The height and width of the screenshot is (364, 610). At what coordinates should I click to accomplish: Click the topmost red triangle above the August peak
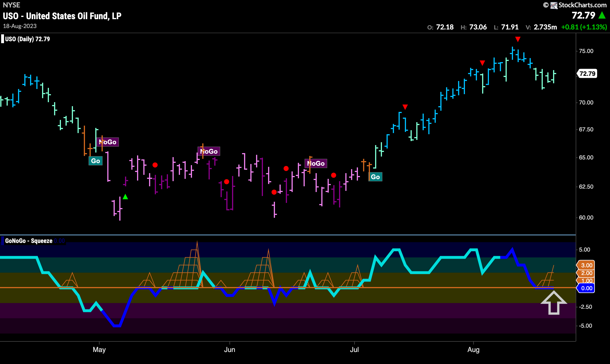(518, 39)
